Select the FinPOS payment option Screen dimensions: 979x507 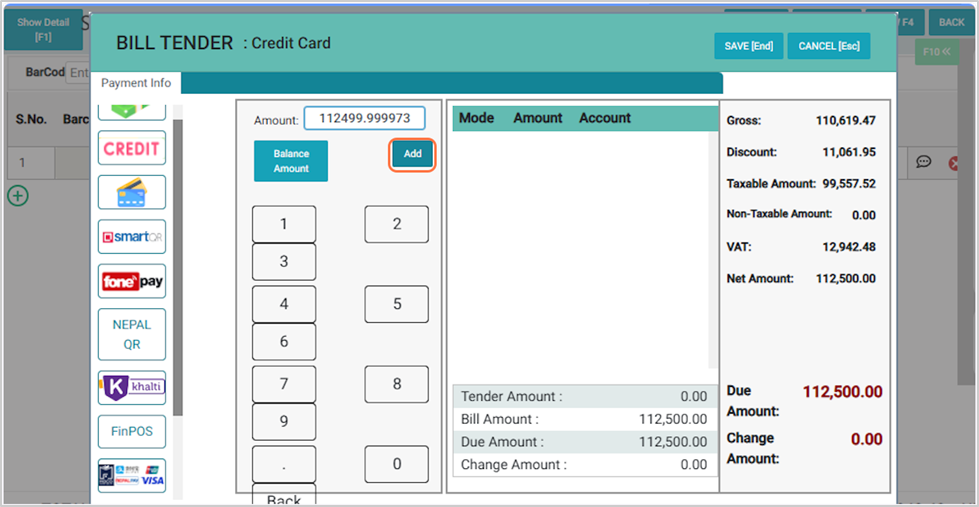(132, 431)
